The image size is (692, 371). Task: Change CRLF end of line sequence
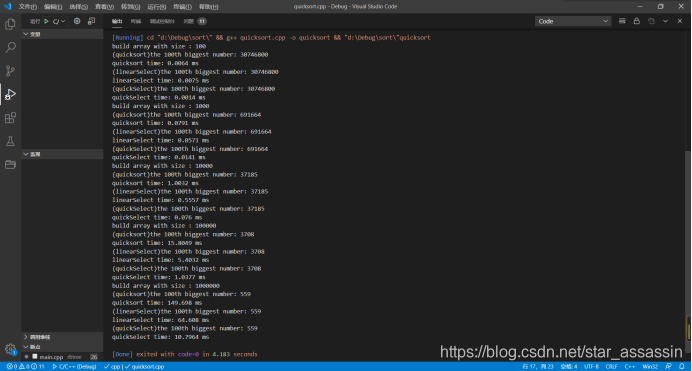611,367
